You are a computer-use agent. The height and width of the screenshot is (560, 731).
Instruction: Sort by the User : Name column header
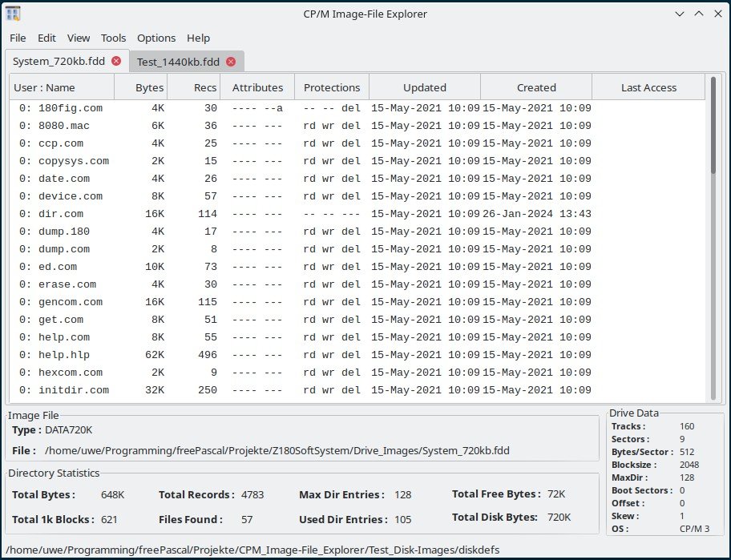(x=62, y=87)
